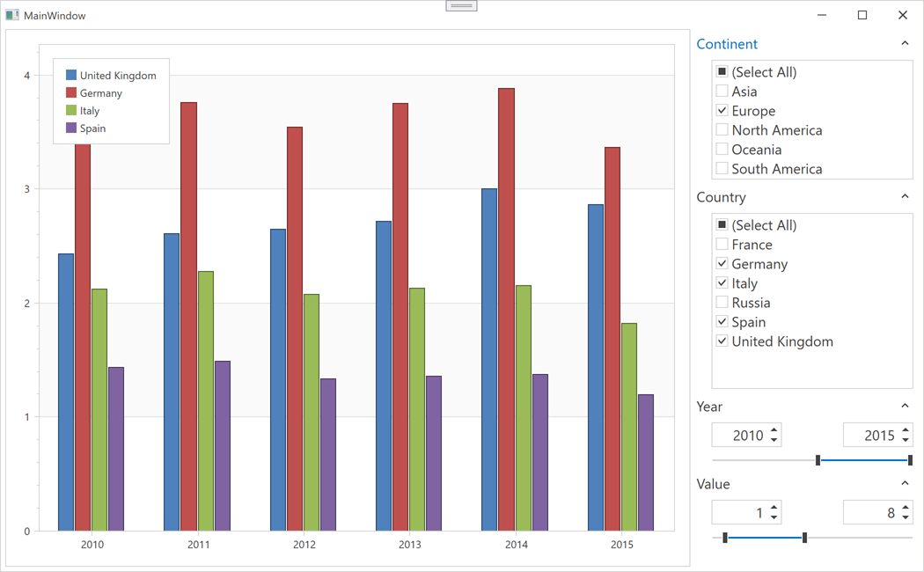This screenshot has height=572, width=924.
Task: Collapse the Year filter section
Action: 906,406
